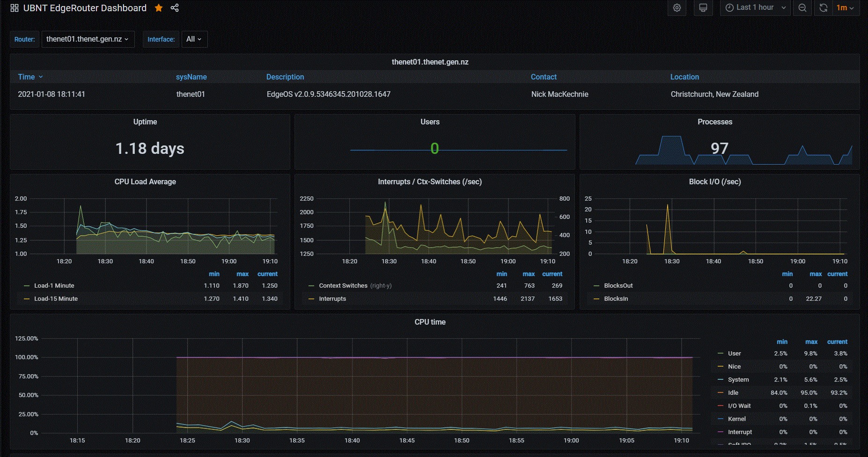The width and height of the screenshot is (868, 457).
Task: Toggle the System CPU series
Action: tap(738, 380)
